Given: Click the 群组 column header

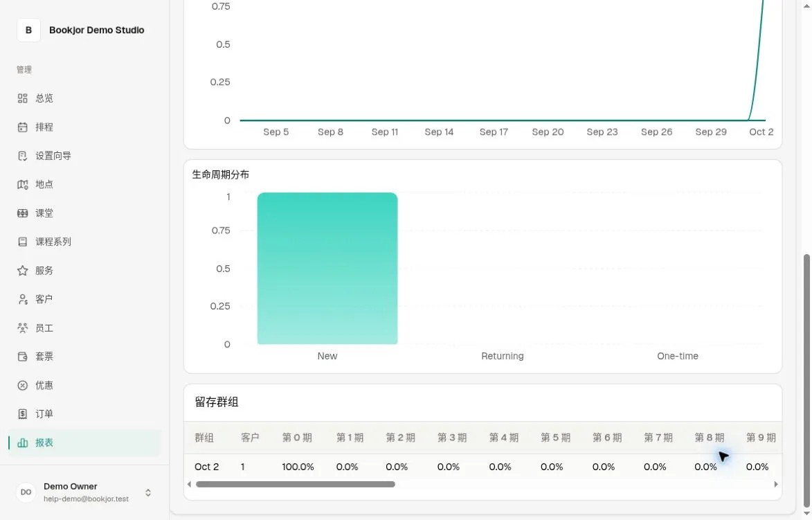Looking at the screenshot, I should coord(204,438).
